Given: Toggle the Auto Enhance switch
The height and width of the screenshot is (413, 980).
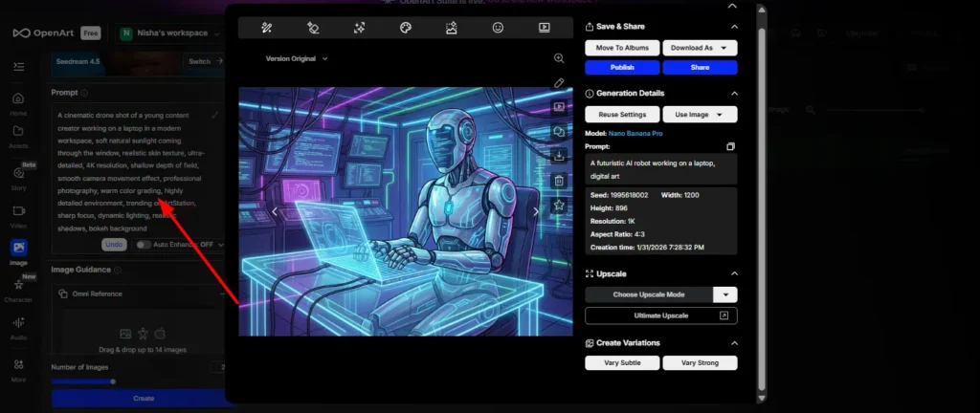Looking at the screenshot, I should (x=144, y=245).
